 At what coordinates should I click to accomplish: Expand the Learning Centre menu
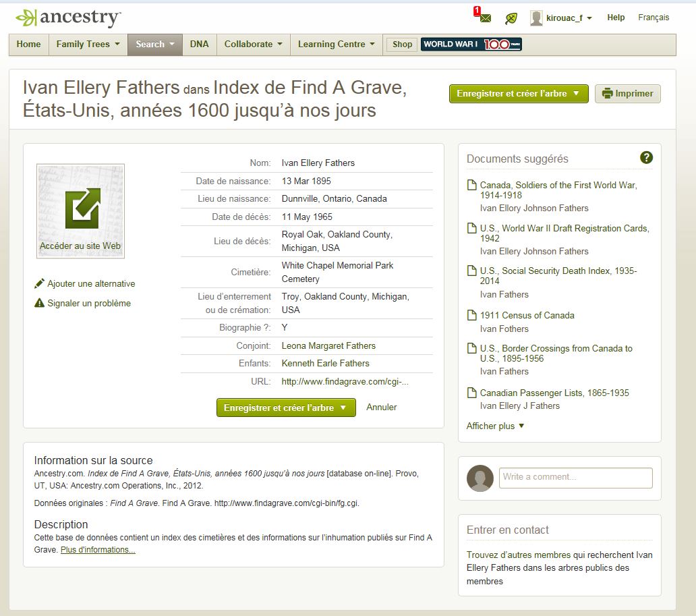[336, 45]
